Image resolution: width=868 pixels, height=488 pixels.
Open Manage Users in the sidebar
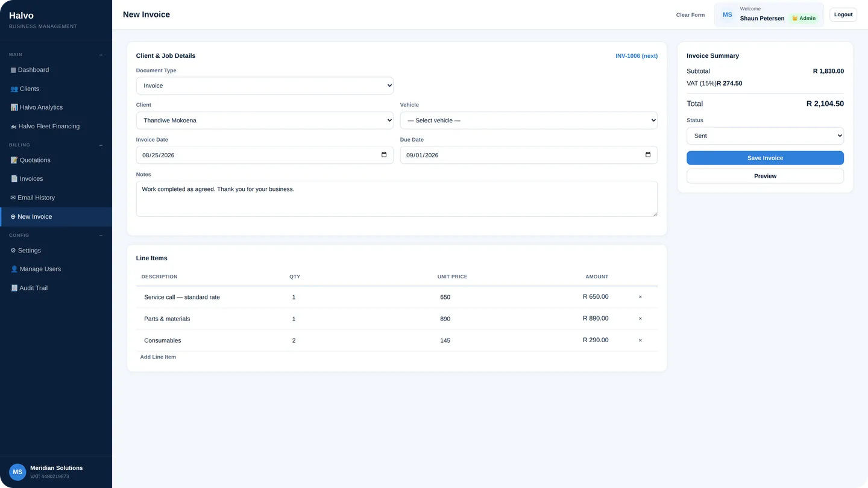point(56,269)
